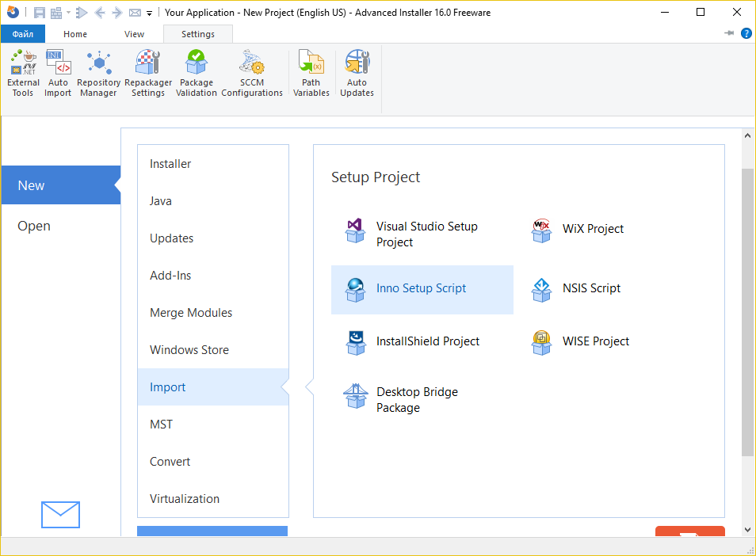
Task: Click the Save icon in title bar
Action: [39, 13]
